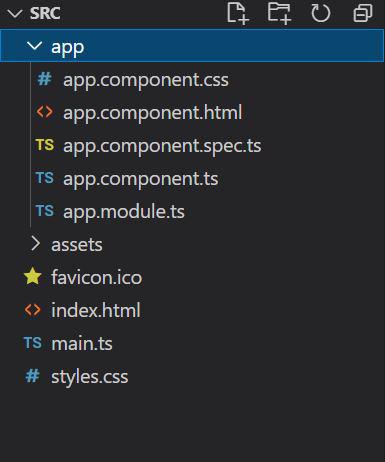Open the app.component.css file name

click(x=146, y=80)
